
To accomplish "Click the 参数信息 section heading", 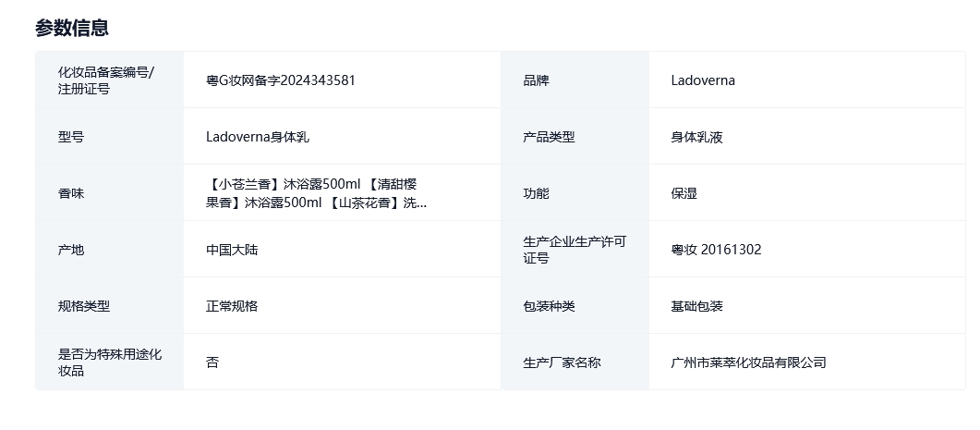I will 72,28.
